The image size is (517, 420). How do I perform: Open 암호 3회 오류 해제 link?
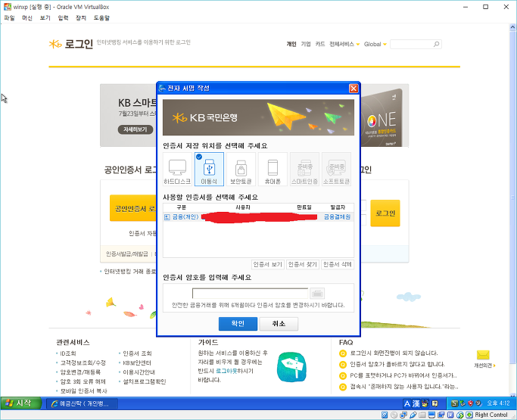(x=83, y=381)
